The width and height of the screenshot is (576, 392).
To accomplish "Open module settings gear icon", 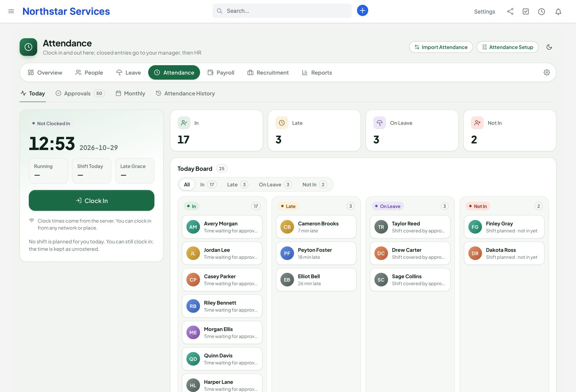I will pyautogui.click(x=547, y=72).
